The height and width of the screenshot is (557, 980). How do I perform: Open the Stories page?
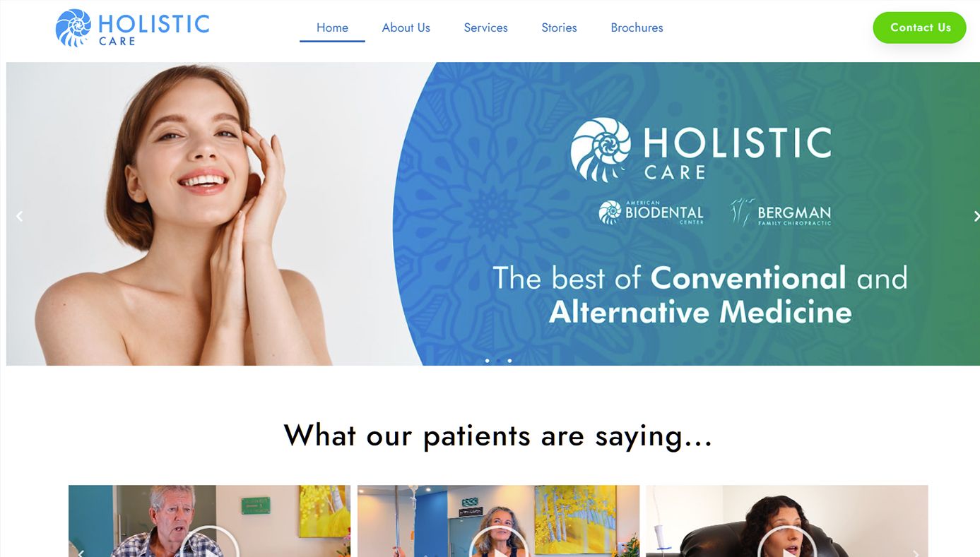click(x=560, y=28)
